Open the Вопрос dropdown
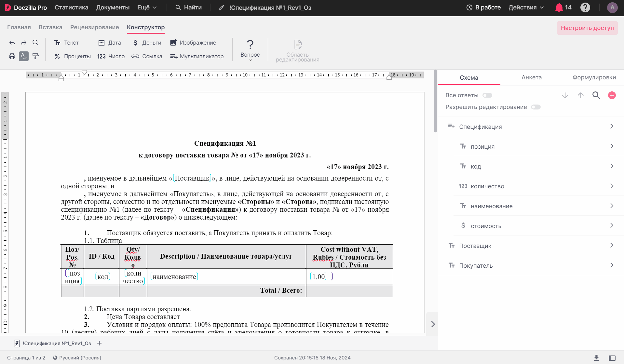 (250, 50)
